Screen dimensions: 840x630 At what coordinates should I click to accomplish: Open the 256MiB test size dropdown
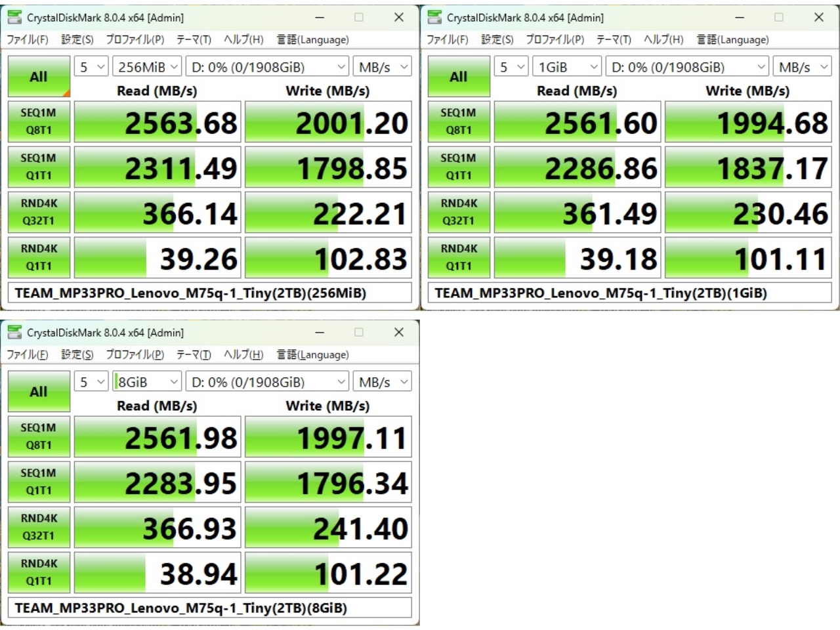coord(147,67)
